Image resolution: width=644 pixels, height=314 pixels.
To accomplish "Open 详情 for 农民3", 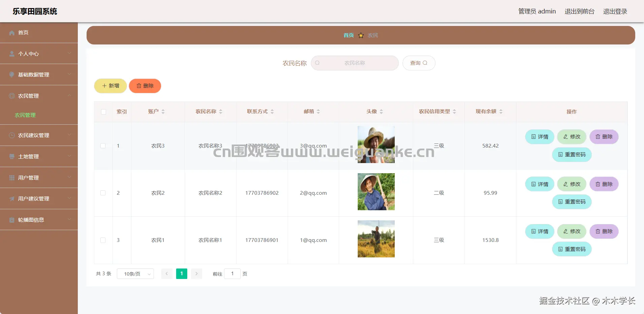I will (540, 137).
